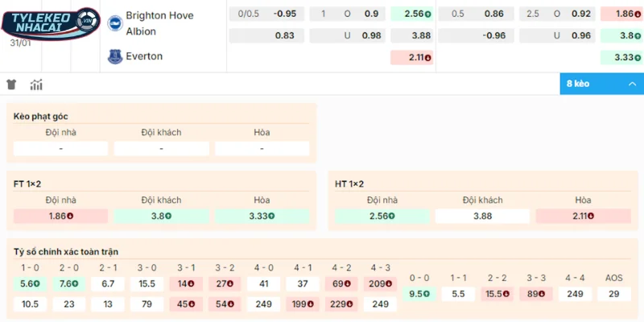
Task: Open the bar chart statistics icon
Action: (36, 85)
